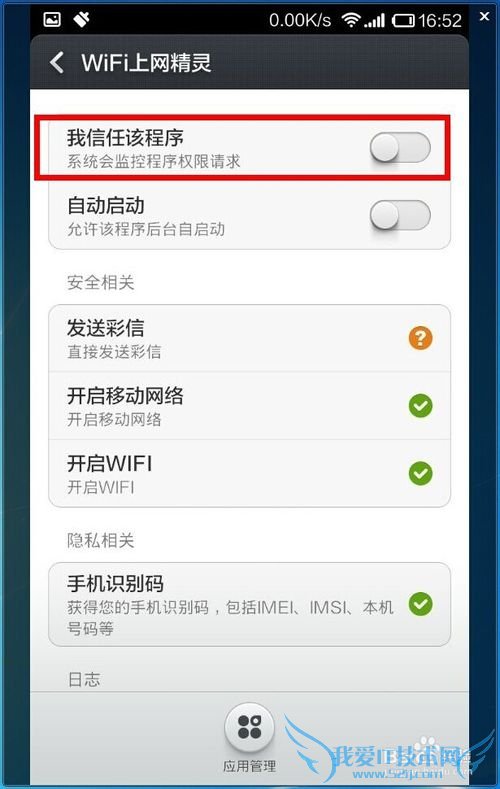Image resolution: width=500 pixels, height=789 pixels.
Task: Tap the WiFi signal status icon
Action: click(351, 20)
